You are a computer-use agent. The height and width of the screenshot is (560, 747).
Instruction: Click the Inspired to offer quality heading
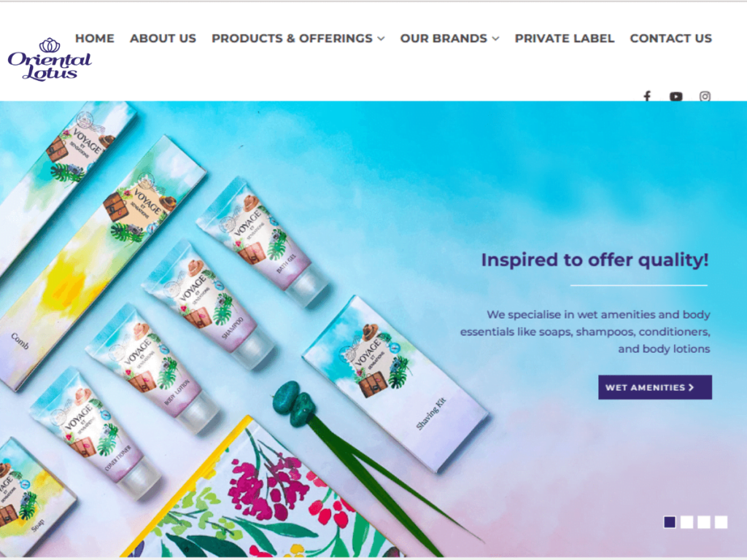(x=595, y=260)
